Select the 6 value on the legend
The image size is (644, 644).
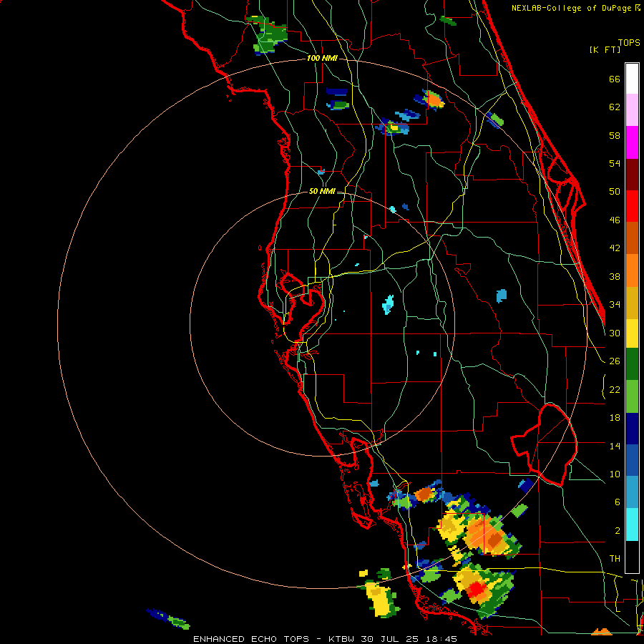click(x=618, y=502)
